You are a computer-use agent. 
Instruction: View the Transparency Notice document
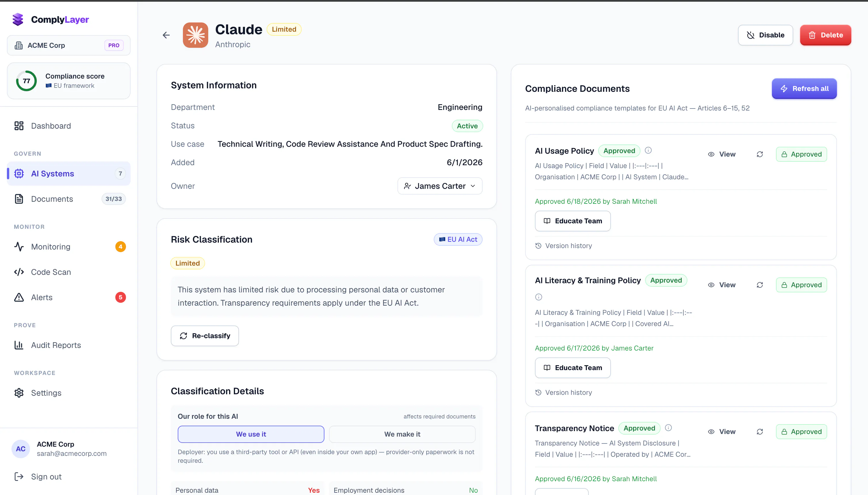click(722, 432)
